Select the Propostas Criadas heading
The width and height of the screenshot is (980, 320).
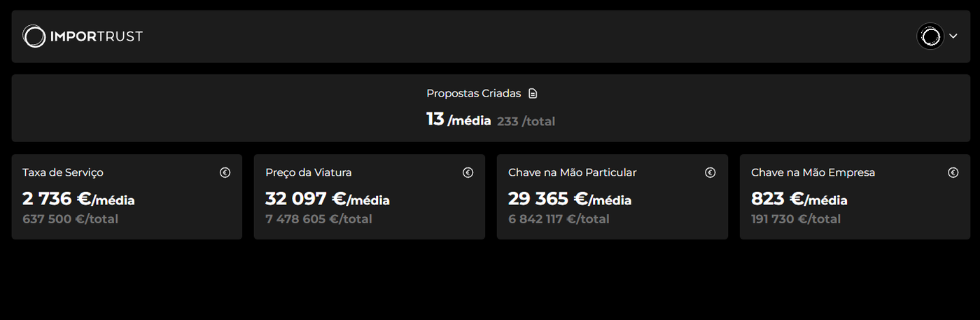[474, 94]
